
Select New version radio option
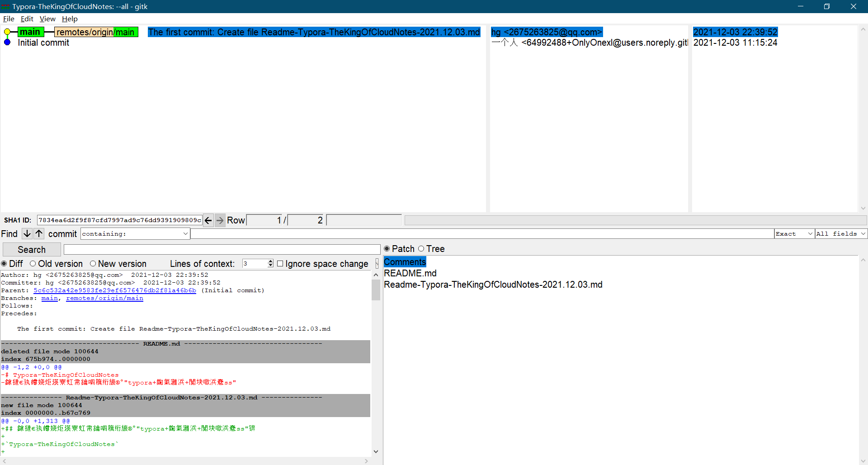tap(93, 264)
